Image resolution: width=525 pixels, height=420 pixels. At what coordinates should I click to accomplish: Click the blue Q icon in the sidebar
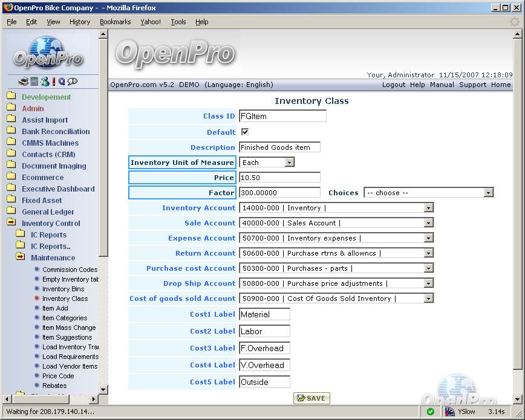click(62, 82)
